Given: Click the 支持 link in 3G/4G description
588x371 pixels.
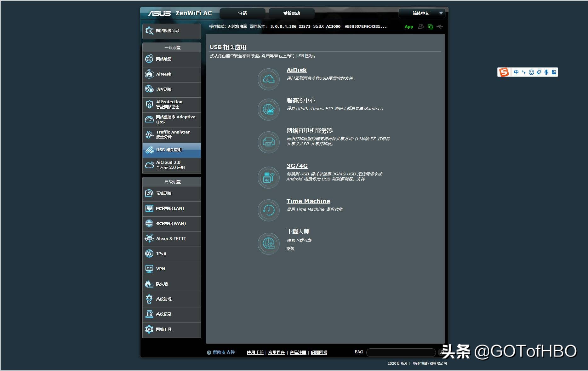Looking at the screenshot, I should pos(361,179).
